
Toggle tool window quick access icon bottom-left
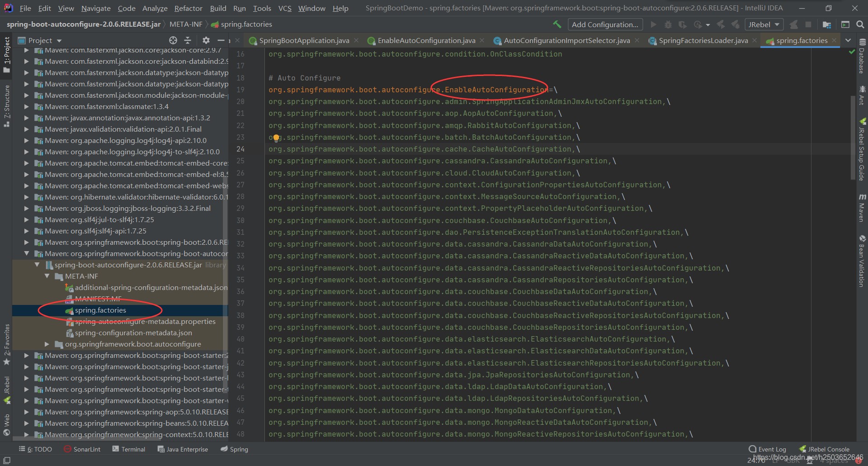pyautogui.click(x=7, y=460)
